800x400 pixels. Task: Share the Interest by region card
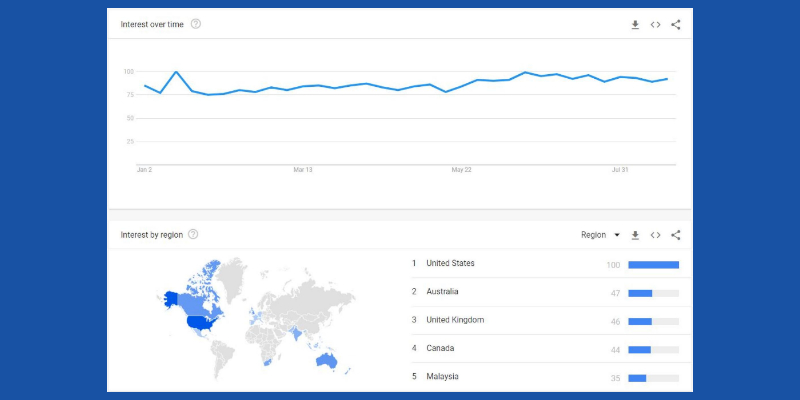(x=676, y=235)
